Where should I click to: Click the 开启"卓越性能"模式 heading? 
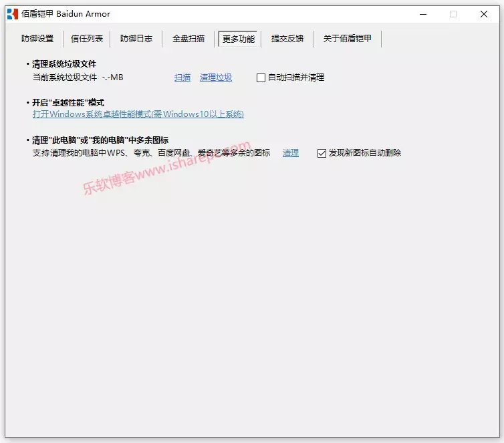click(68, 102)
